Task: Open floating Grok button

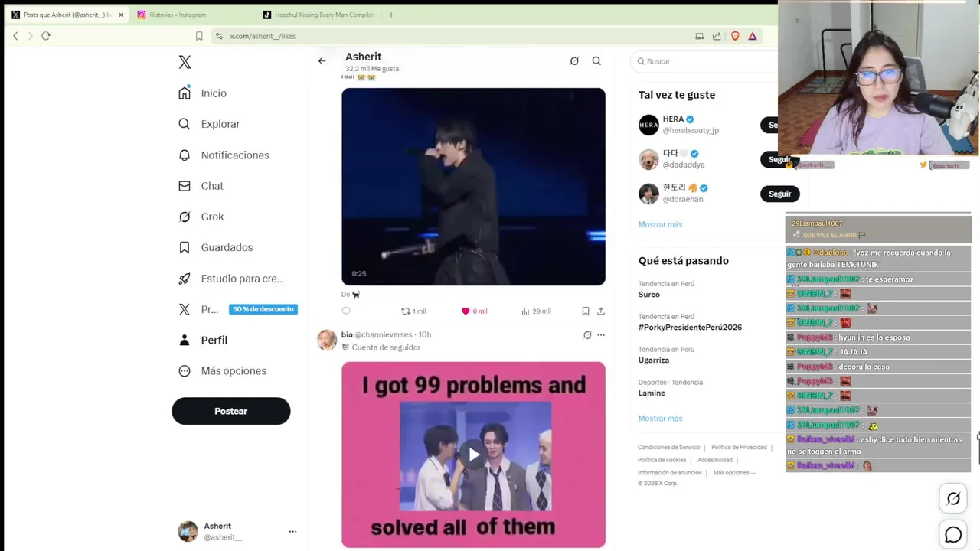Action: (x=953, y=499)
